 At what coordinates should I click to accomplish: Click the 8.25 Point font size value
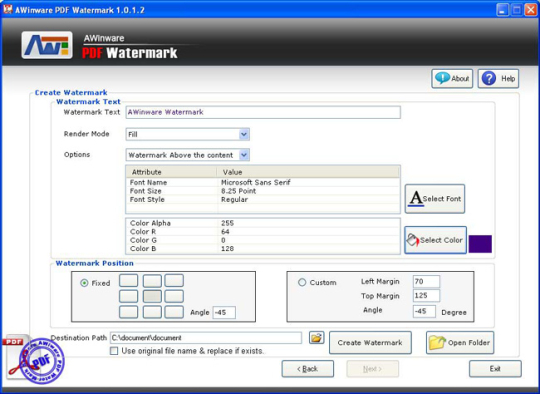[x=238, y=191]
